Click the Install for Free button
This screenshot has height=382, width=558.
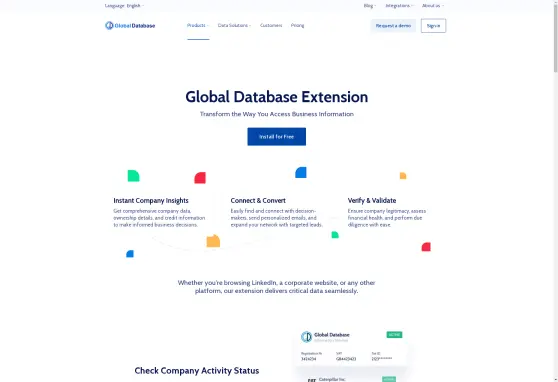(x=277, y=137)
